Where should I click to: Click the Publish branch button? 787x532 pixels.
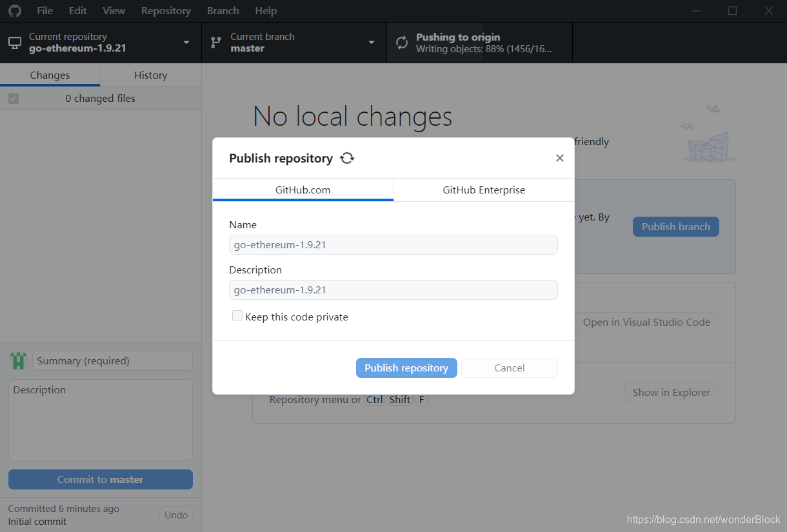(x=676, y=226)
